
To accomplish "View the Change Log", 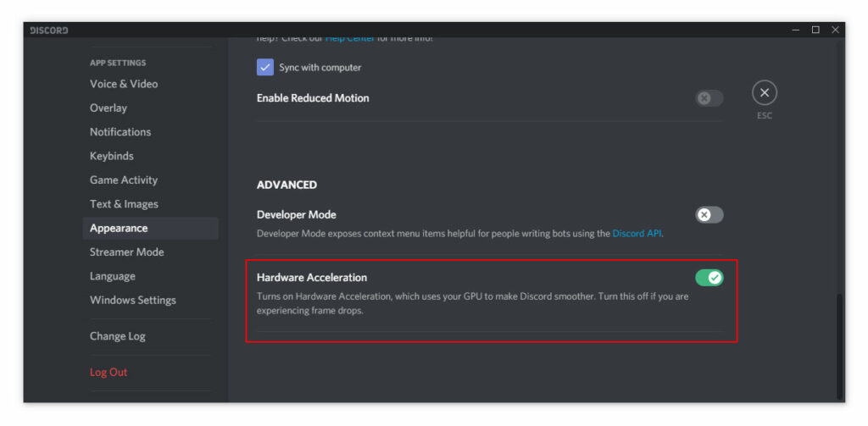I will (150, 336).
